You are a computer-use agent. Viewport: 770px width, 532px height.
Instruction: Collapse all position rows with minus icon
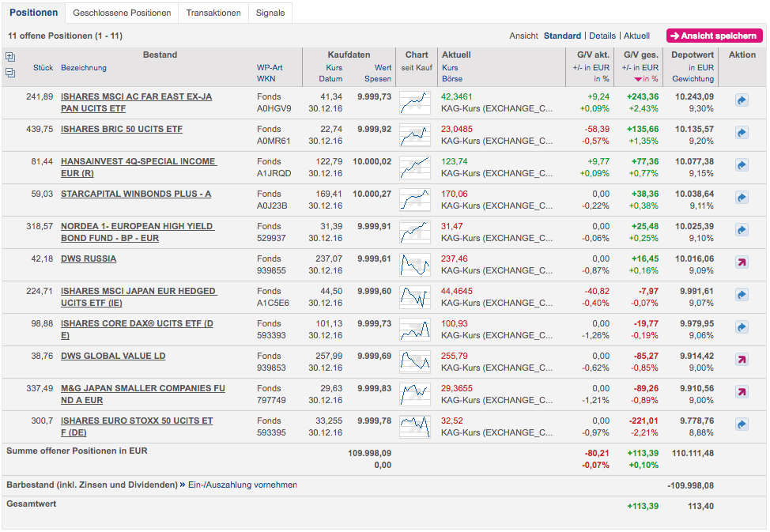point(10,73)
